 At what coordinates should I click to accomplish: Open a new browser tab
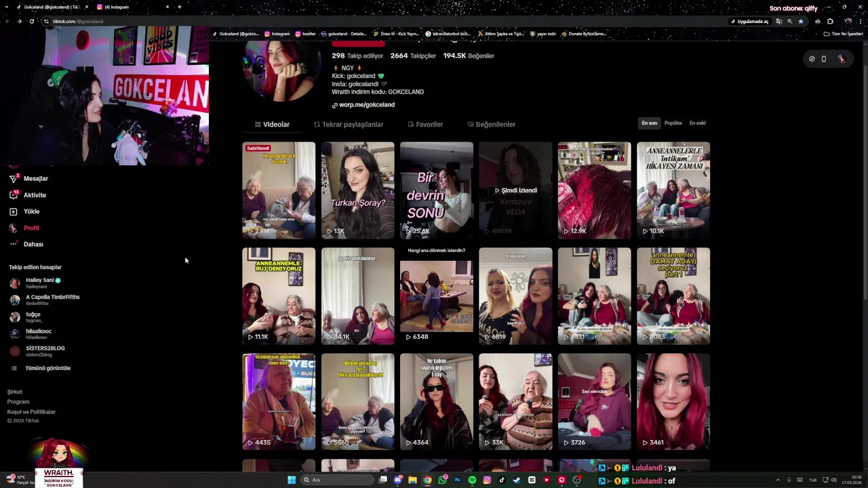tap(179, 7)
